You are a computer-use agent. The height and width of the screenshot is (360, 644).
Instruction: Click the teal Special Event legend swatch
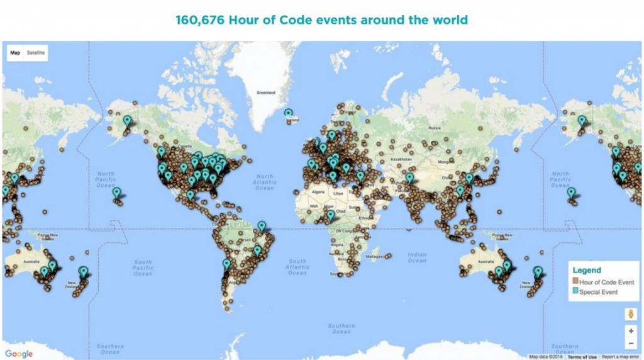click(x=575, y=291)
